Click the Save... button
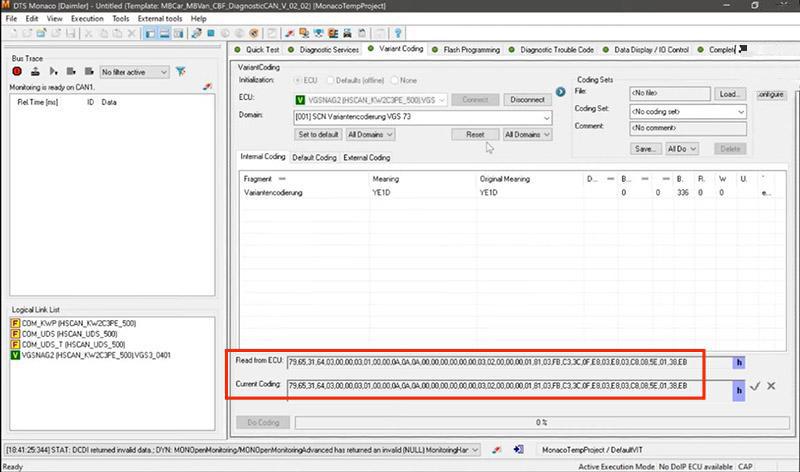This screenshot has height=472, width=800. tap(645, 149)
